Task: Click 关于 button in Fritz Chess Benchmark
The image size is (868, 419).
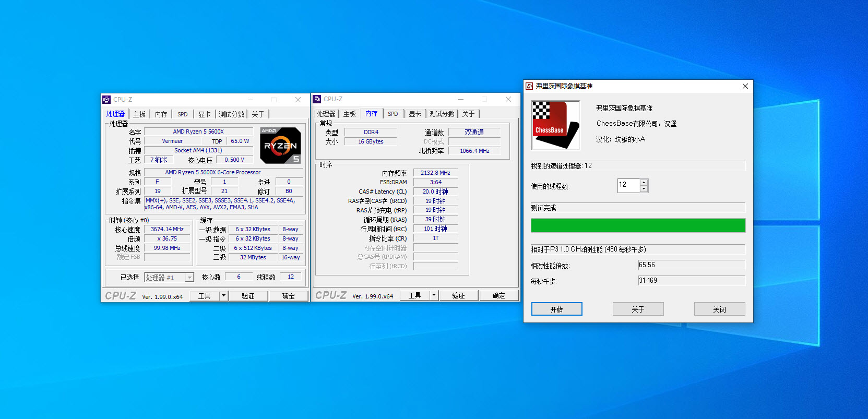Action: pos(638,309)
